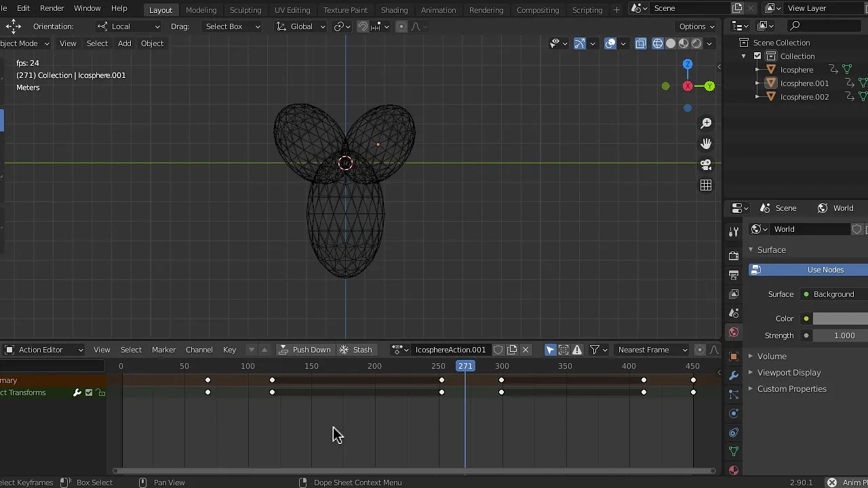Open the Orientation Local dropdown

tap(129, 26)
